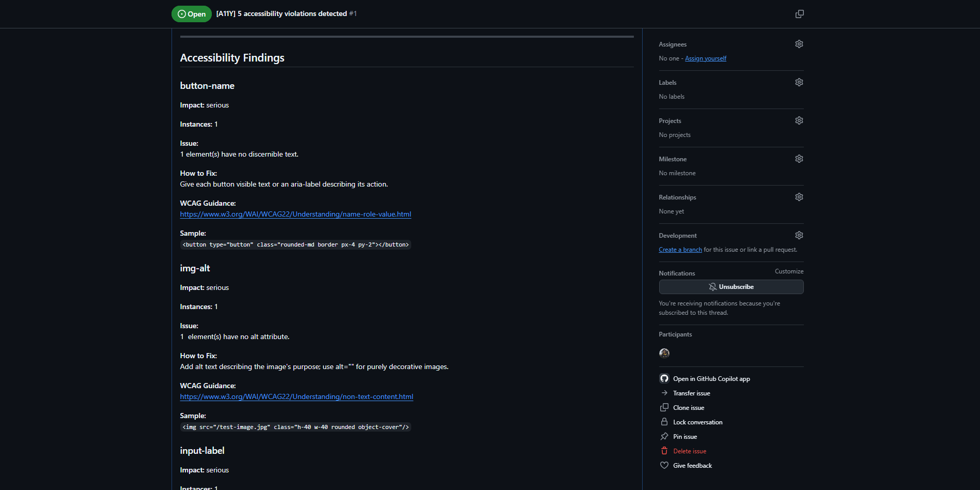Click the Milestone section label
This screenshot has height=490, width=980.
click(x=673, y=159)
